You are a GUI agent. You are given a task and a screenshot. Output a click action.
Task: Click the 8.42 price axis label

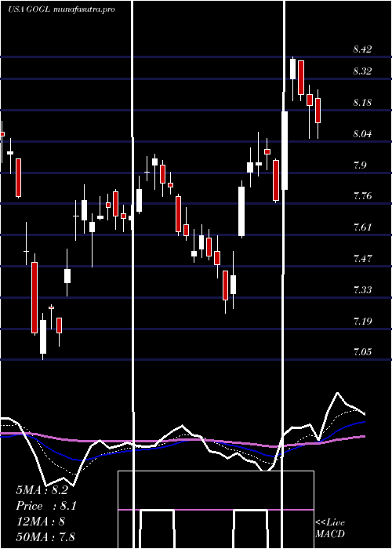pyautogui.click(x=362, y=49)
